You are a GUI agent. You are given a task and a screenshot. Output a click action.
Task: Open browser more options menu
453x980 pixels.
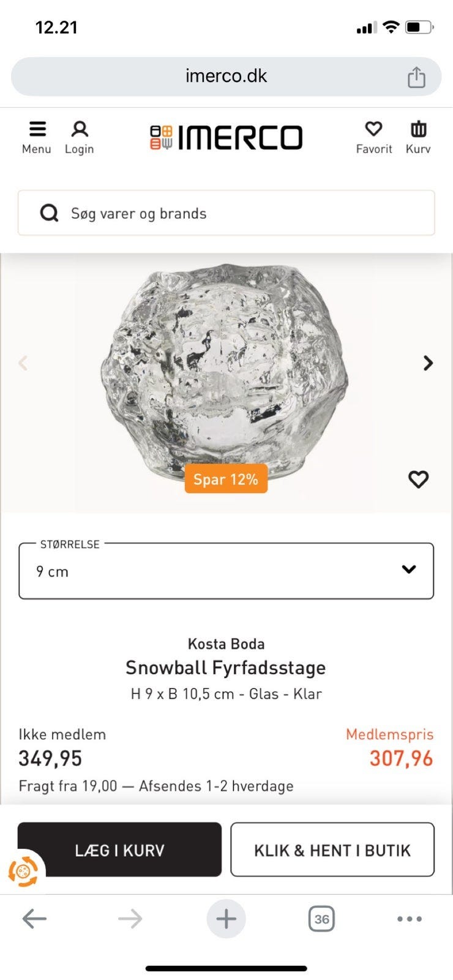409,918
